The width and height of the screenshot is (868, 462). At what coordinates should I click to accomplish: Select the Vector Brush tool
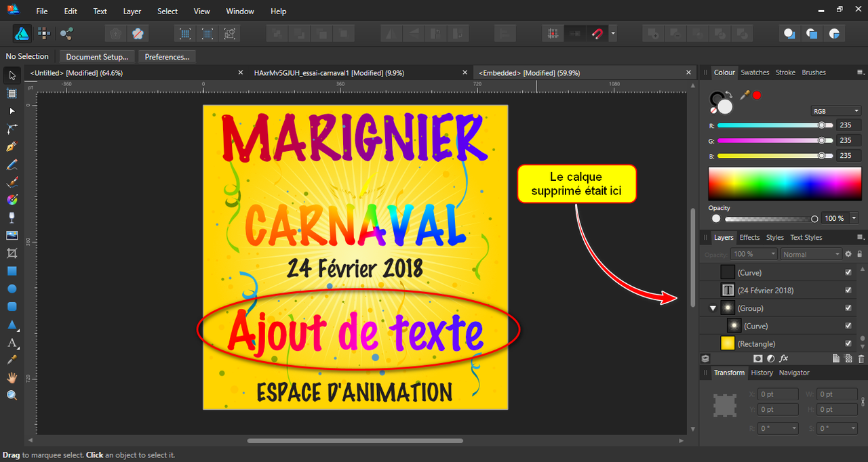tap(12, 182)
